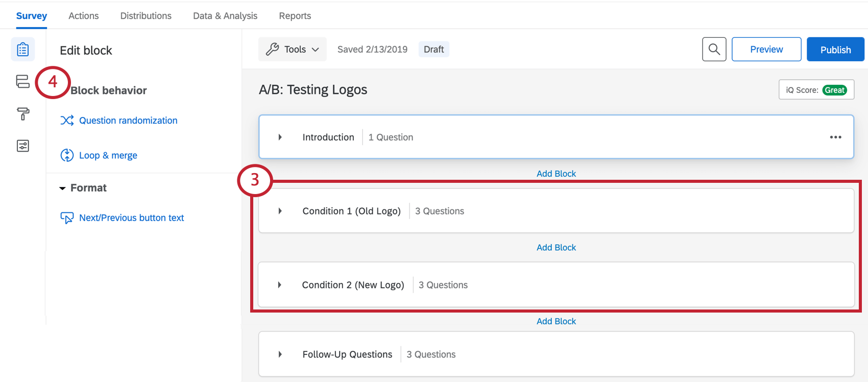Switch to the Distributions tab
The width and height of the screenshot is (868, 382).
tap(146, 16)
